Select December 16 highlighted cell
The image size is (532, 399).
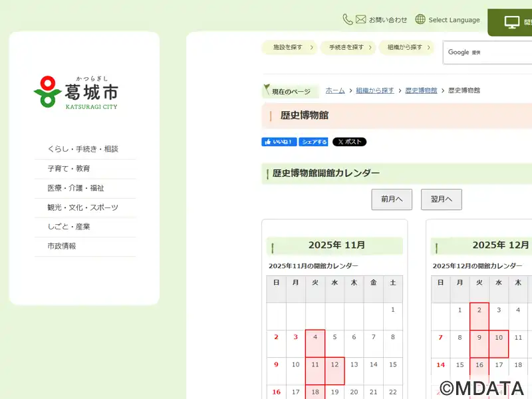click(x=479, y=371)
